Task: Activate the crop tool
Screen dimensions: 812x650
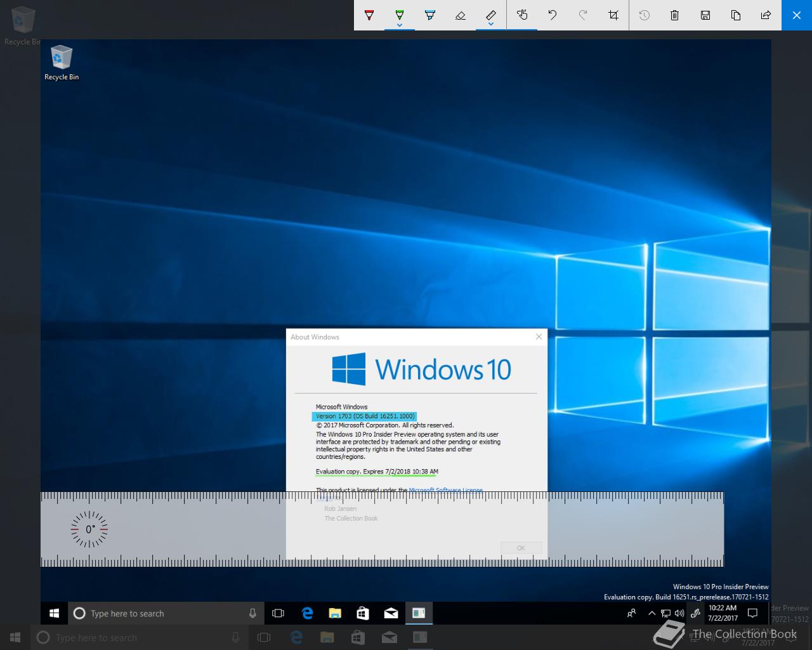Action: (613, 15)
